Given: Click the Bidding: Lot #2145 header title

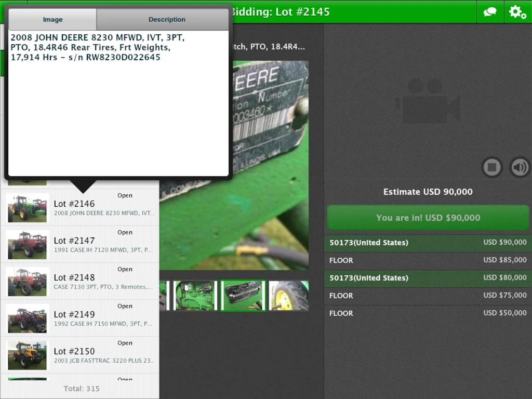Looking at the screenshot, I should coord(280,12).
